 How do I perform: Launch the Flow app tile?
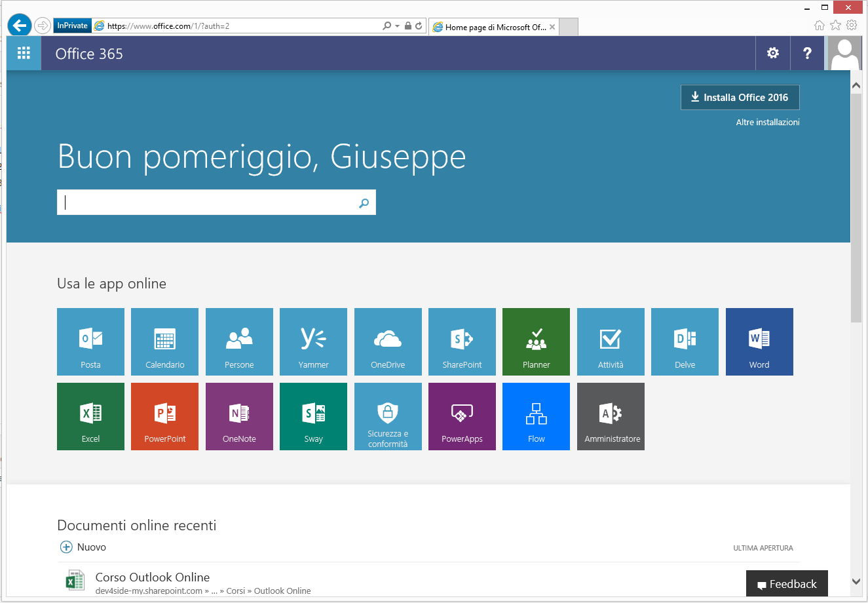tap(536, 416)
